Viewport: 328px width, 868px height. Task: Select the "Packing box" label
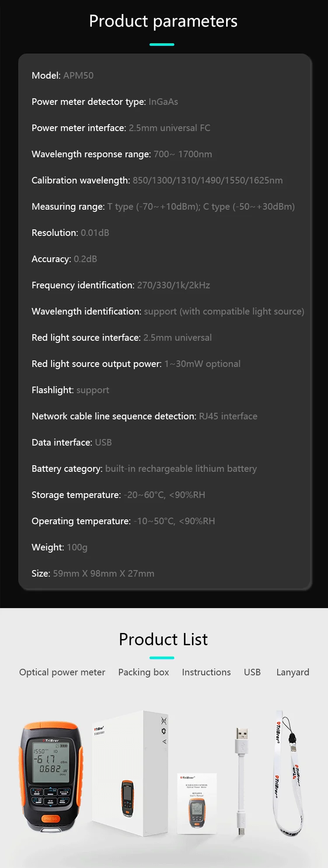(x=143, y=672)
